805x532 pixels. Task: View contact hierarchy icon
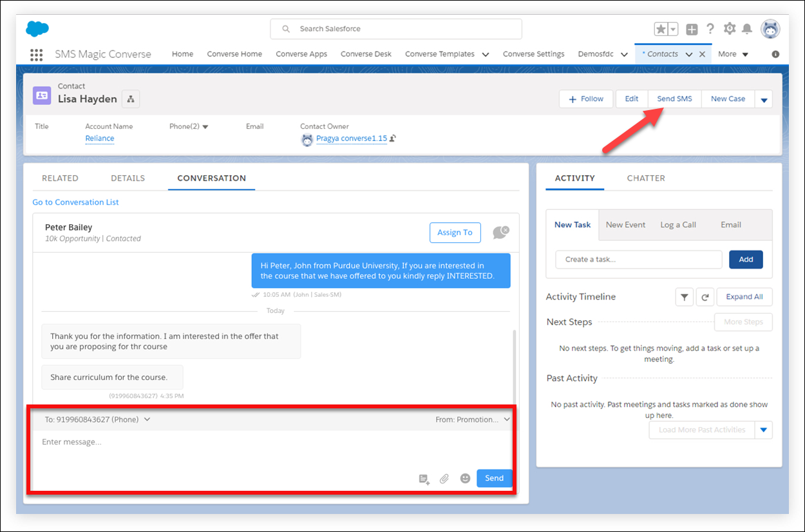point(131,99)
